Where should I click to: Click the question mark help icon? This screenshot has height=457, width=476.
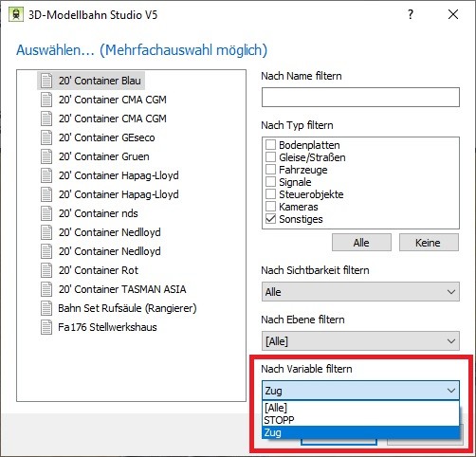click(x=411, y=14)
